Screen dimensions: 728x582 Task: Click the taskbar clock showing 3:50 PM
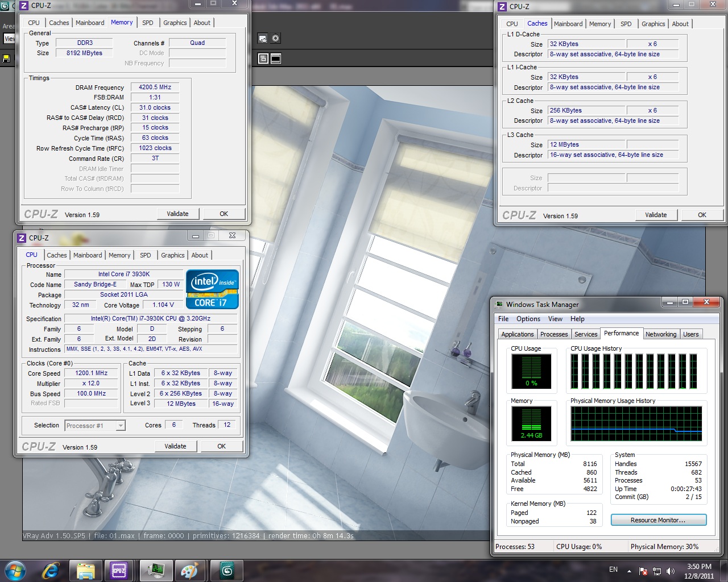(699, 571)
